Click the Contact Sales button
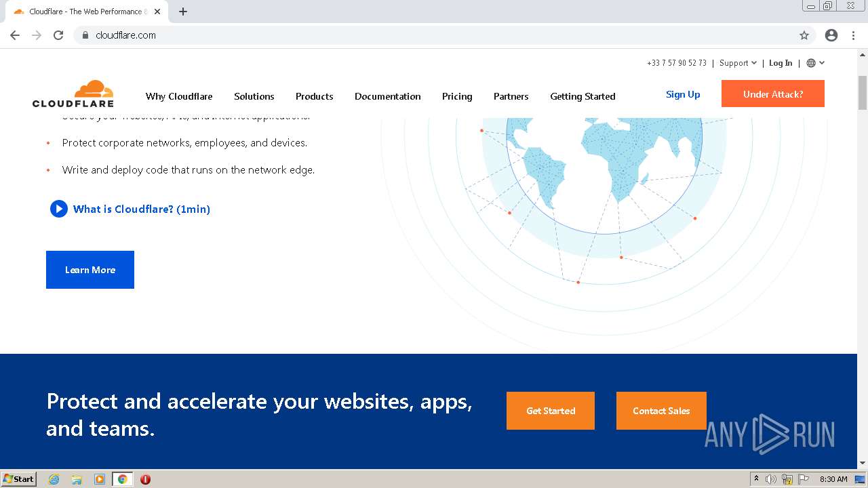Image resolution: width=868 pixels, height=488 pixels. pyautogui.click(x=661, y=411)
